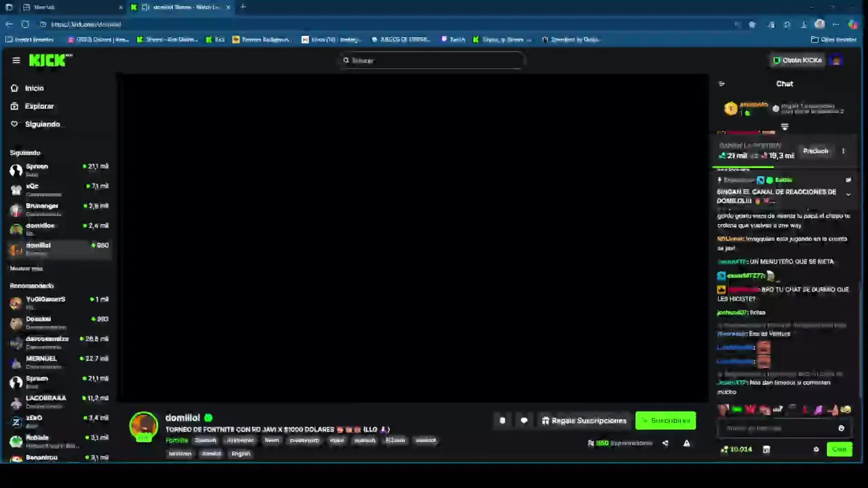Viewport: 868px width, 488px height.
Task: Open LACOBRAAA recommended channel
Action: (60, 401)
